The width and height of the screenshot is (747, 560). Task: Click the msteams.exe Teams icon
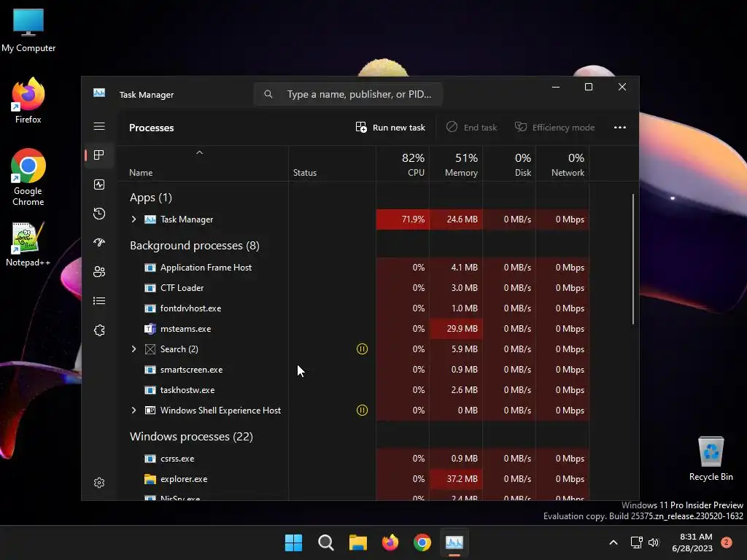pos(150,329)
